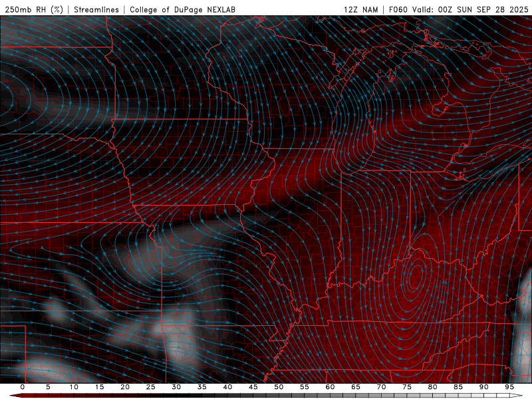Click the '80' colorbar scale label
This screenshot has width=532, height=399.
click(432, 387)
